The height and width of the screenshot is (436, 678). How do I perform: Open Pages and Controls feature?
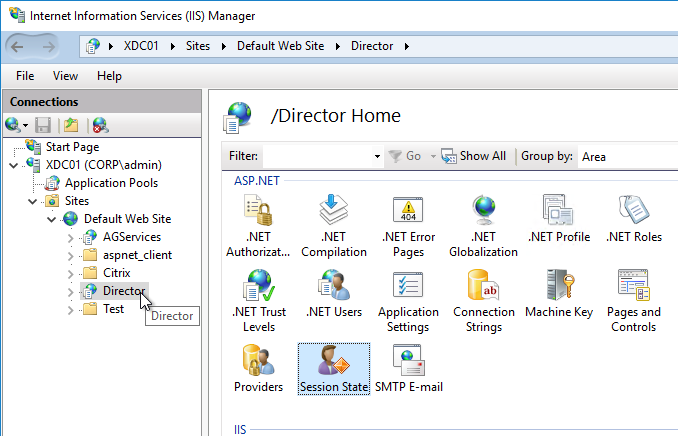click(x=634, y=301)
